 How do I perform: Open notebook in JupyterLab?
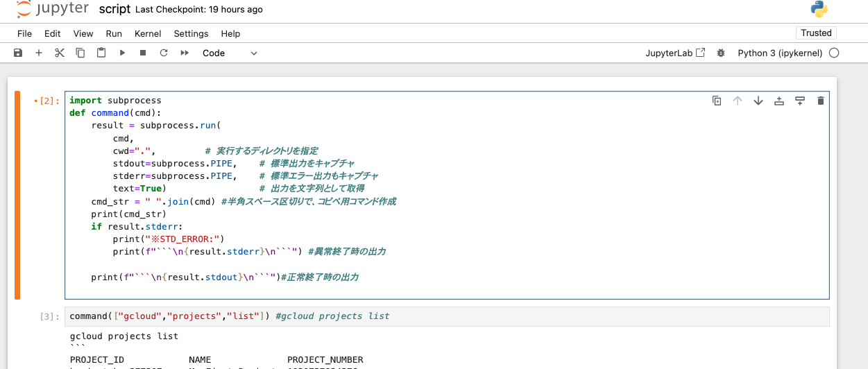point(675,53)
